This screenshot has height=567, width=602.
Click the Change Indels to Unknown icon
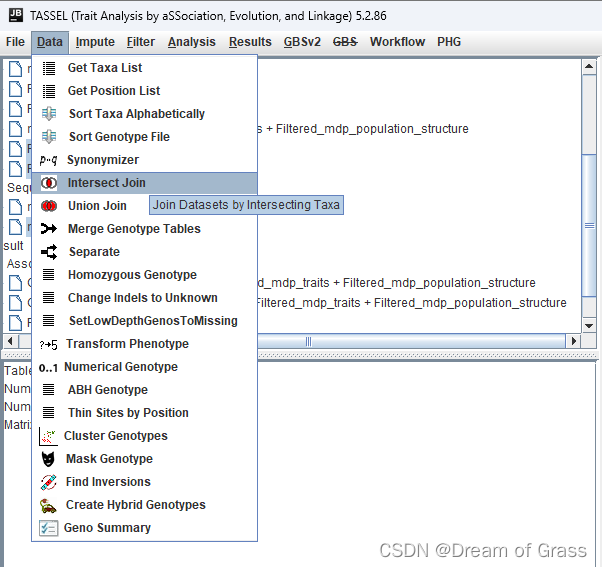pyautogui.click(x=48, y=298)
